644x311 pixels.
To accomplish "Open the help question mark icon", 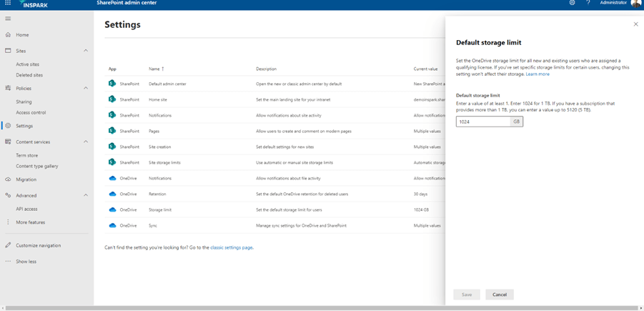I will coord(588,3).
